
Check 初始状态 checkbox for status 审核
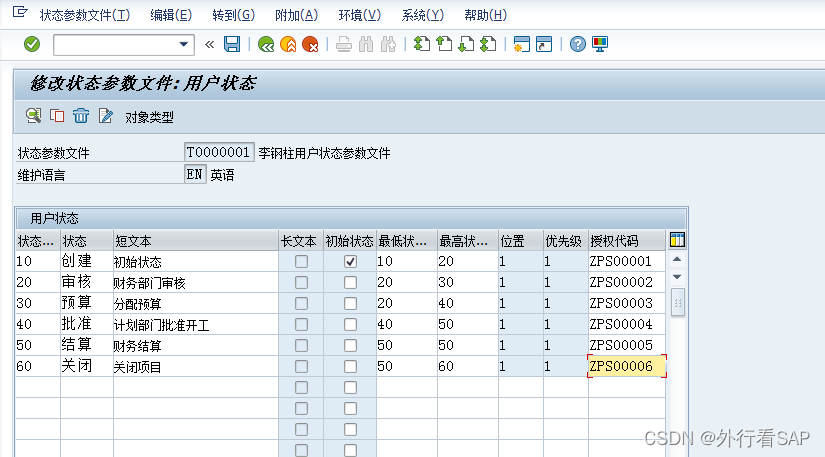pyautogui.click(x=350, y=282)
